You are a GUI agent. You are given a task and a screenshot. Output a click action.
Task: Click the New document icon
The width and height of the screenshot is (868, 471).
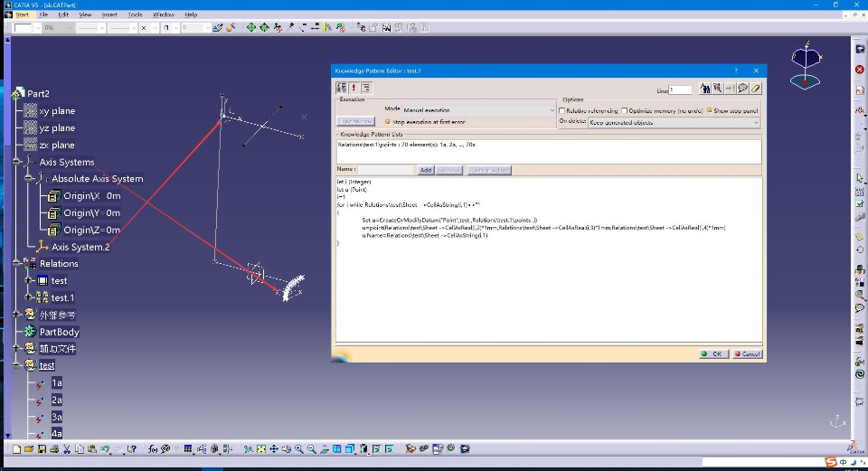(16, 449)
